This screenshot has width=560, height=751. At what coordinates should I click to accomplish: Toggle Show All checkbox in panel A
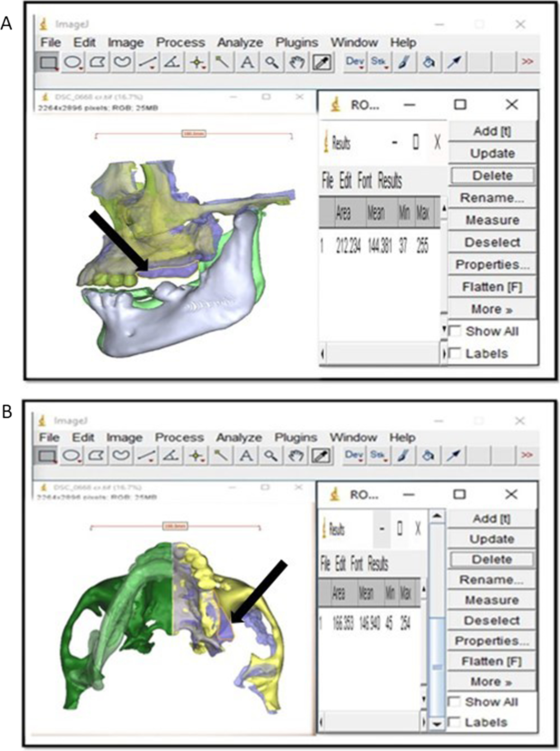tap(455, 331)
